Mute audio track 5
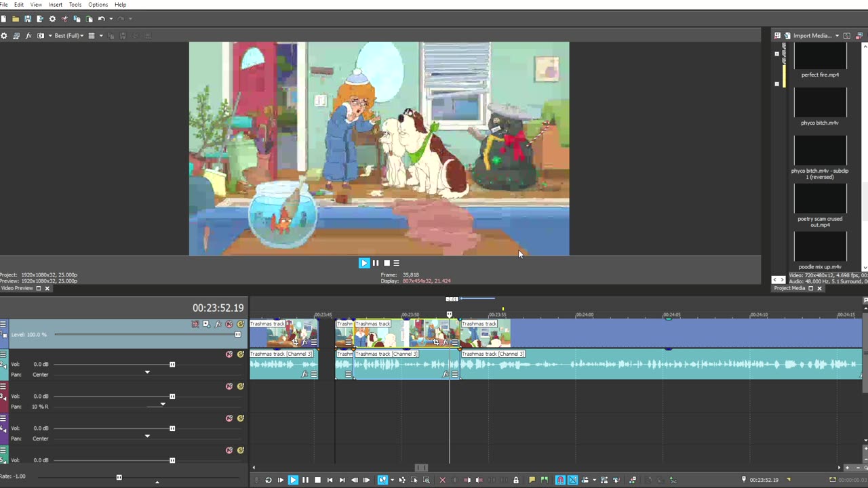 (229, 450)
